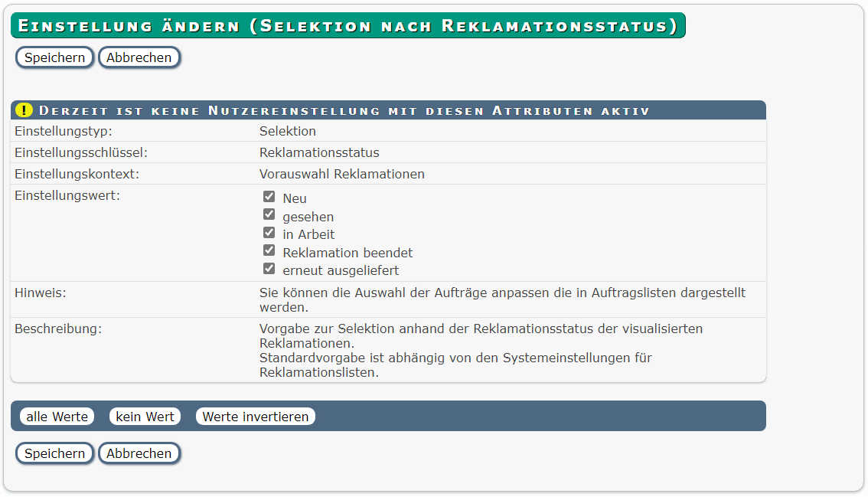Click the yellow warning icon in the banner
This screenshot has height=497, width=868.
[x=25, y=110]
